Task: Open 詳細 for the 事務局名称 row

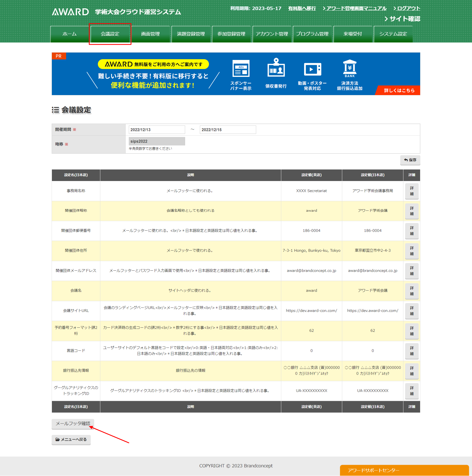Action: click(x=412, y=191)
